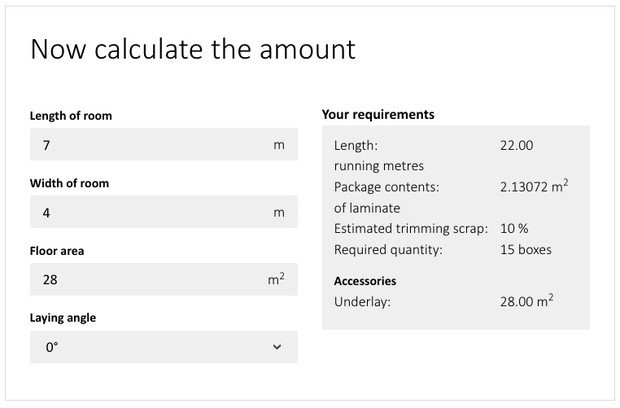620x408 pixels.
Task: Click the "Your requirements" heading
Action: tap(378, 114)
